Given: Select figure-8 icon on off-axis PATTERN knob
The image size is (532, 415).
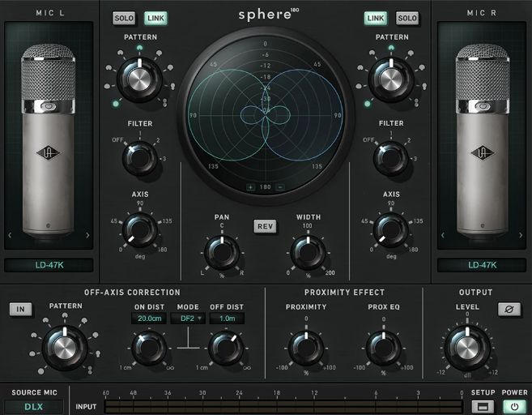Looking at the screenshot, I should [x=90, y=370].
